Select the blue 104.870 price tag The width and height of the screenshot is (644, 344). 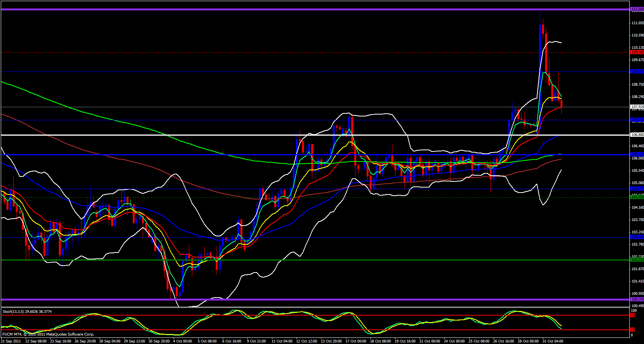[637, 189]
